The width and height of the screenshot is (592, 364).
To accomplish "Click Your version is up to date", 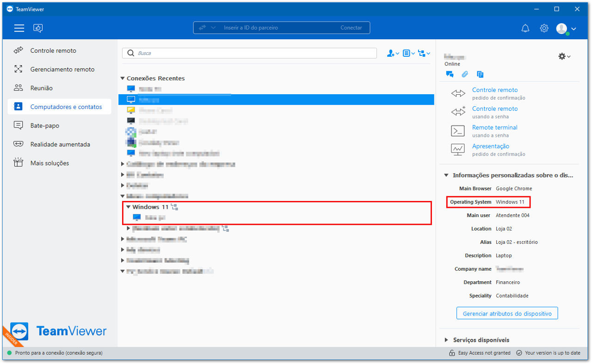I will coord(548,353).
